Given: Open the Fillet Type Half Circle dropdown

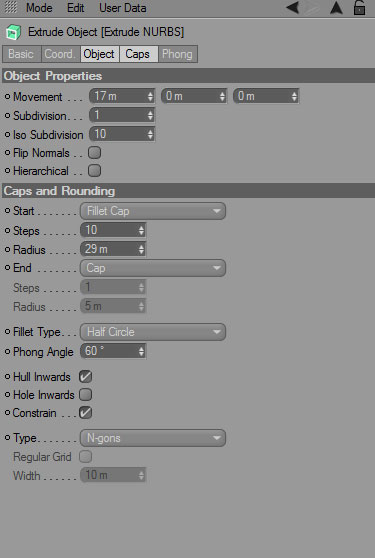Looking at the screenshot, I should tap(153, 332).
